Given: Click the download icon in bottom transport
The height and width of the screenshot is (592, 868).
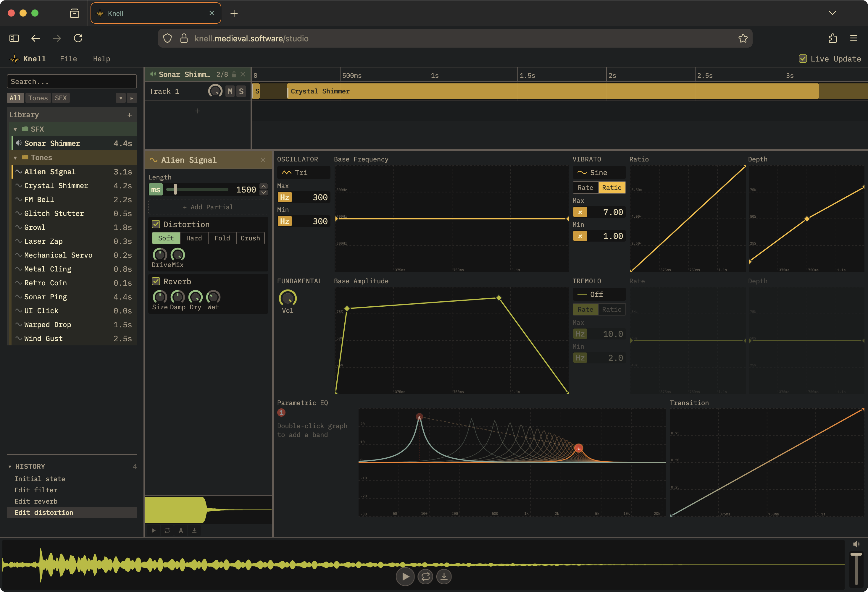Looking at the screenshot, I should click(x=444, y=577).
